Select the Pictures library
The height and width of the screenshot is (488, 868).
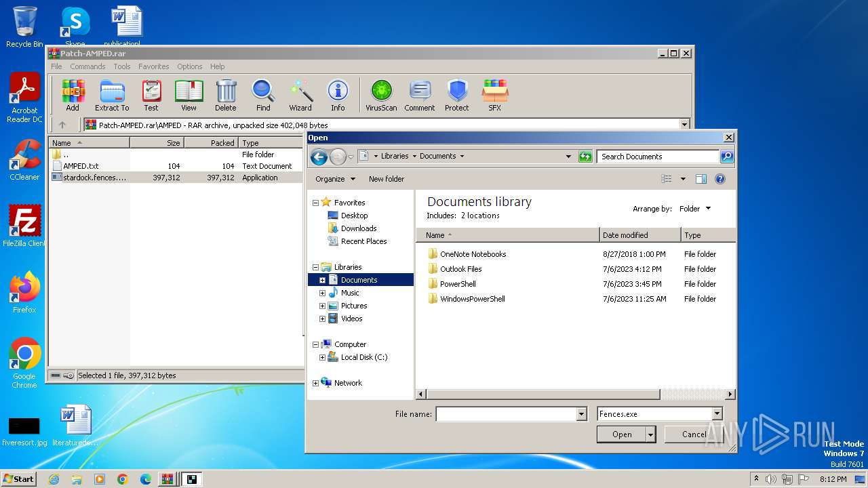pyautogui.click(x=354, y=306)
